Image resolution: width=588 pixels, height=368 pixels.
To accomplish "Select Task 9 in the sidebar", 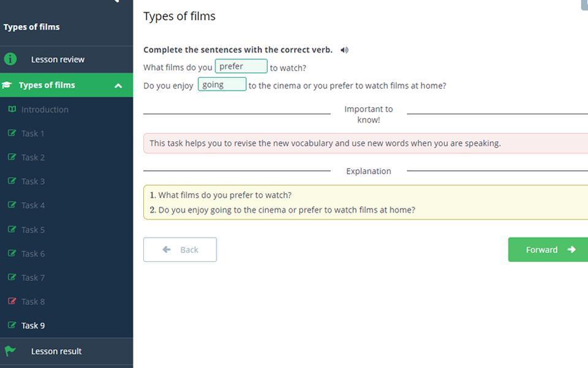I will [x=33, y=326].
